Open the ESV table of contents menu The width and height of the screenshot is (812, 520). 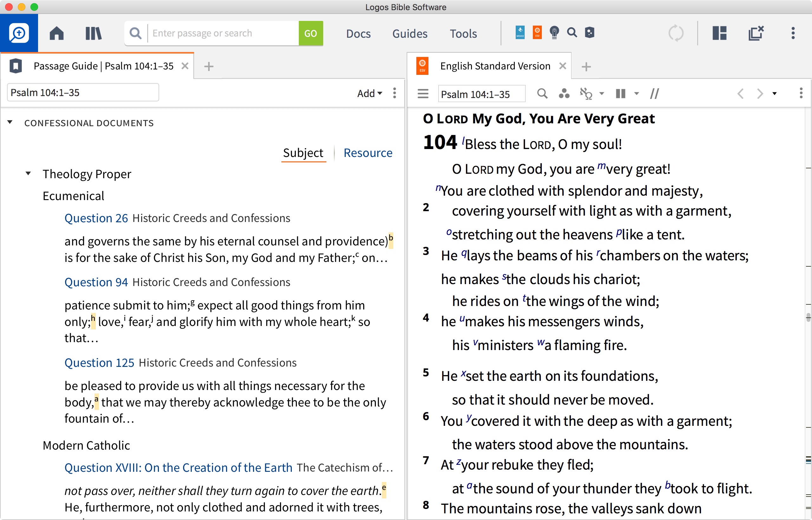coord(423,94)
